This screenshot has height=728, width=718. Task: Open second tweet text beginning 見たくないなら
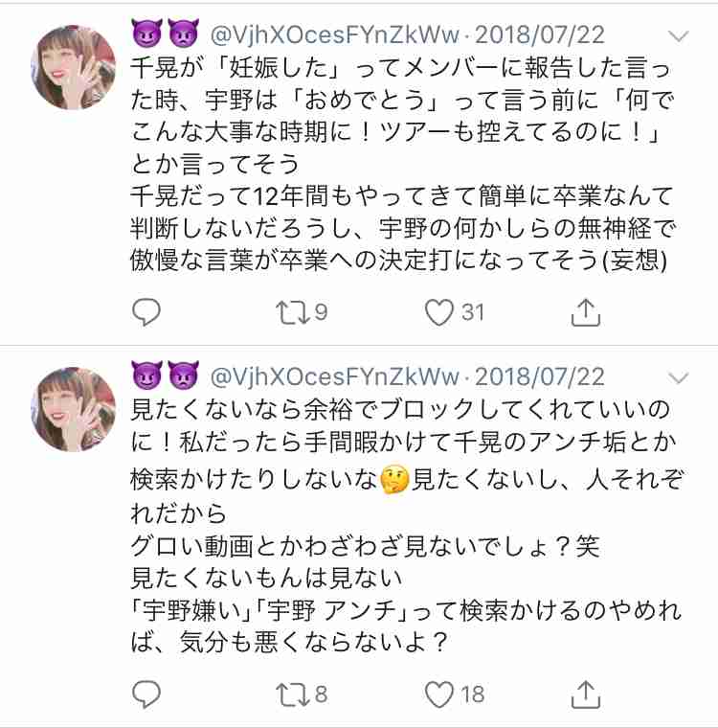tap(407, 526)
